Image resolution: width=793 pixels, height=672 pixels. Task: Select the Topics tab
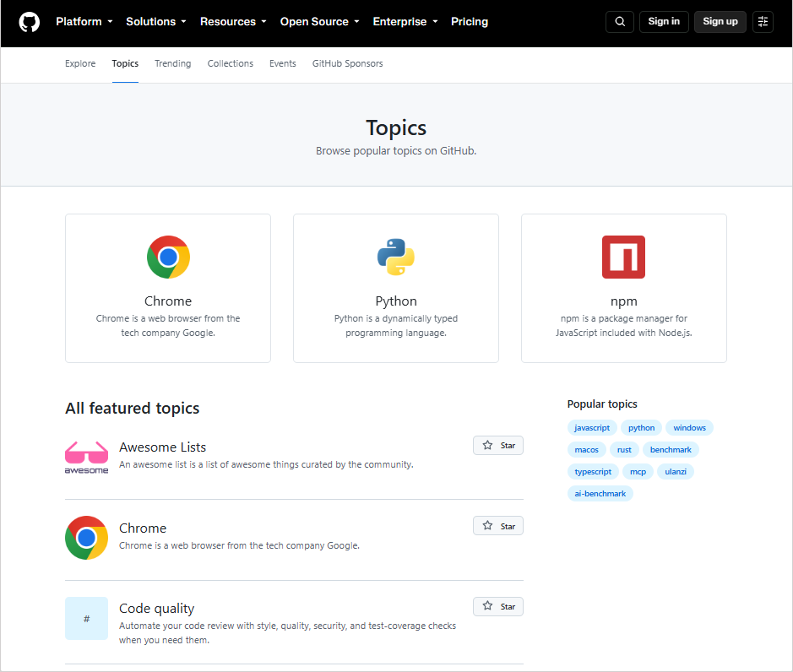(125, 63)
